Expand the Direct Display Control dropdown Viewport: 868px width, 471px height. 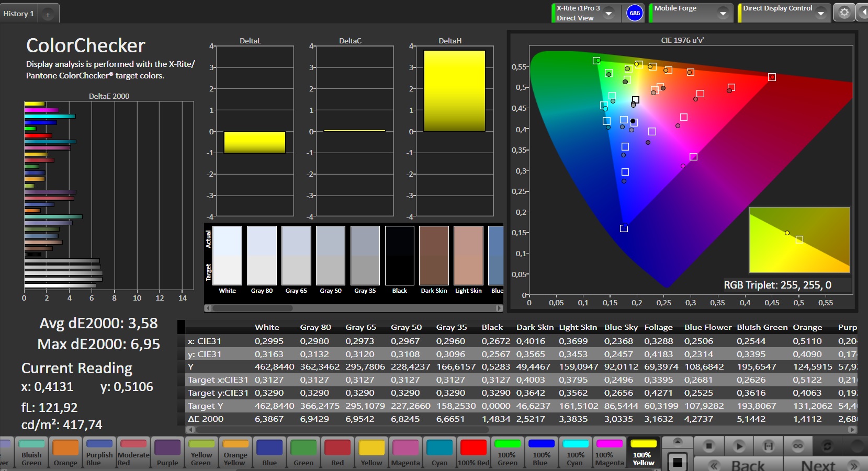click(x=820, y=13)
